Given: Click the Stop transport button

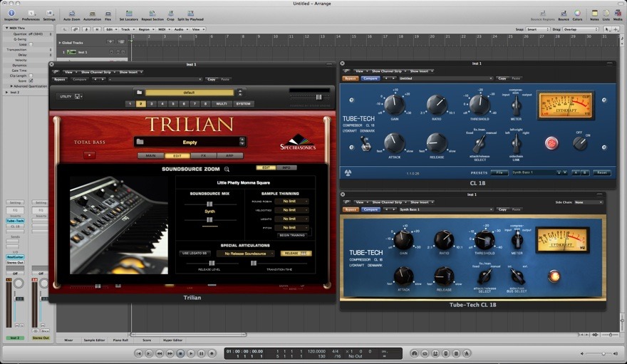Looking at the screenshot, I should coord(180,353).
